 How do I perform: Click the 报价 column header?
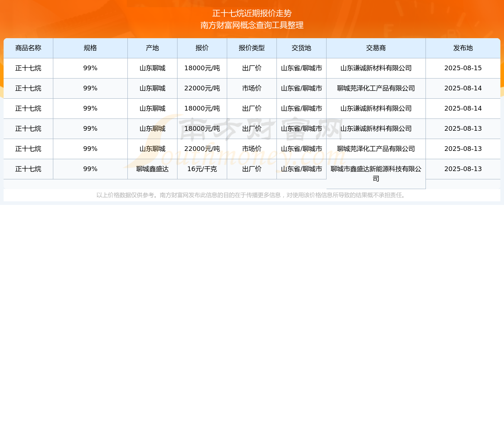pyautogui.click(x=202, y=48)
